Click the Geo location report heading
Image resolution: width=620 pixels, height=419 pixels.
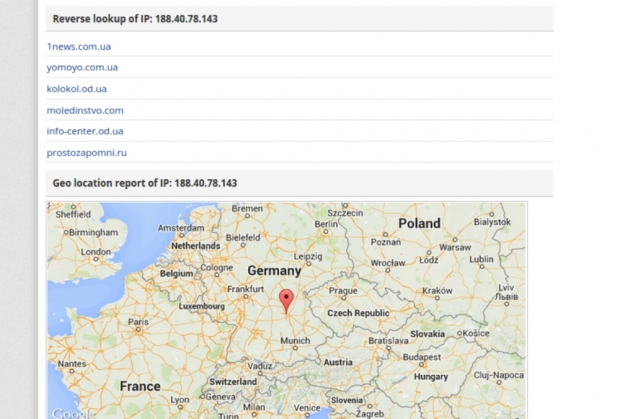pos(144,183)
